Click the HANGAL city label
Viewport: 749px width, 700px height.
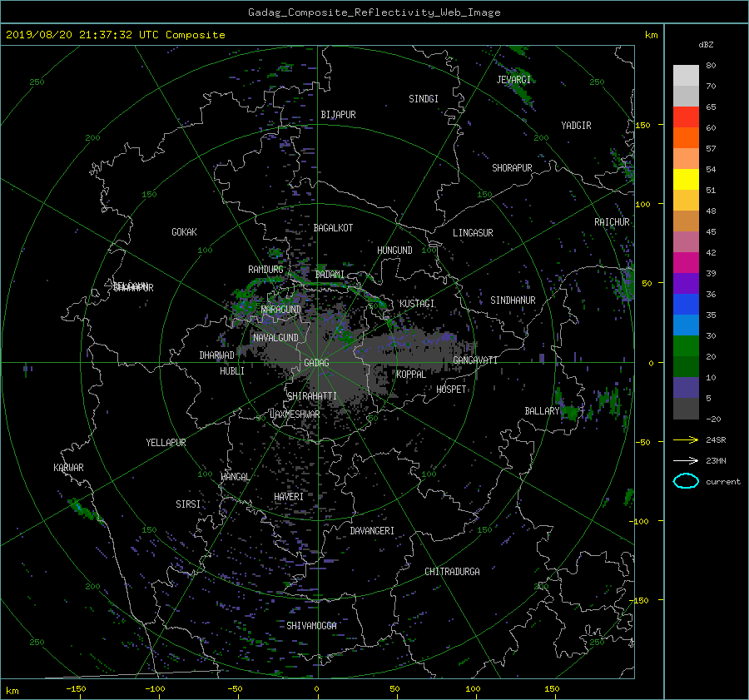pyautogui.click(x=235, y=477)
